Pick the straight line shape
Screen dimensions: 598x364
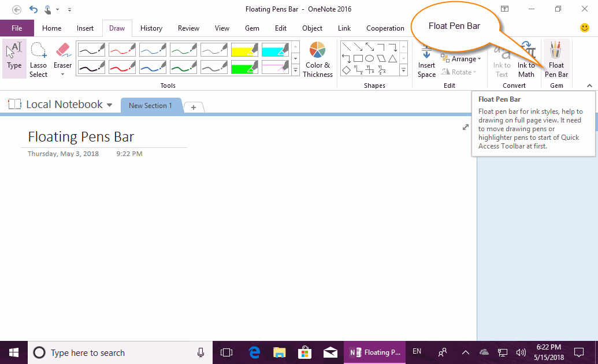[346, 47]
